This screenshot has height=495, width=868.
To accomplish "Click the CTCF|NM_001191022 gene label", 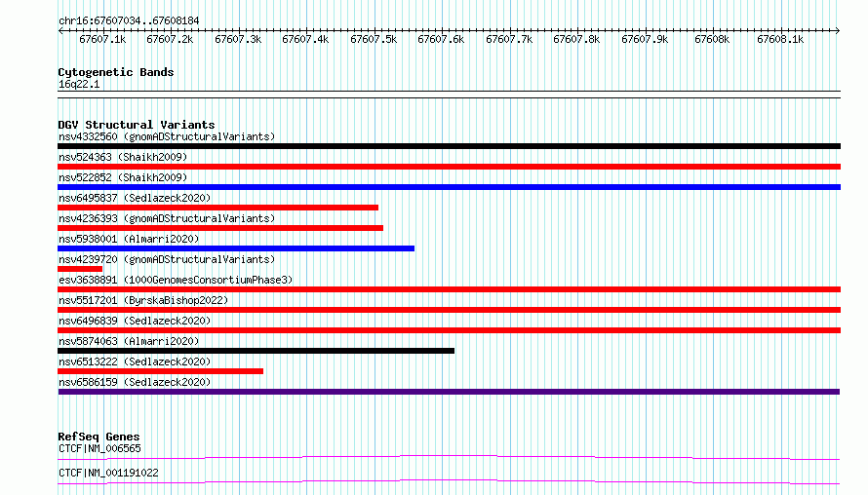I will pyautogui.click(x=108, y=473).
